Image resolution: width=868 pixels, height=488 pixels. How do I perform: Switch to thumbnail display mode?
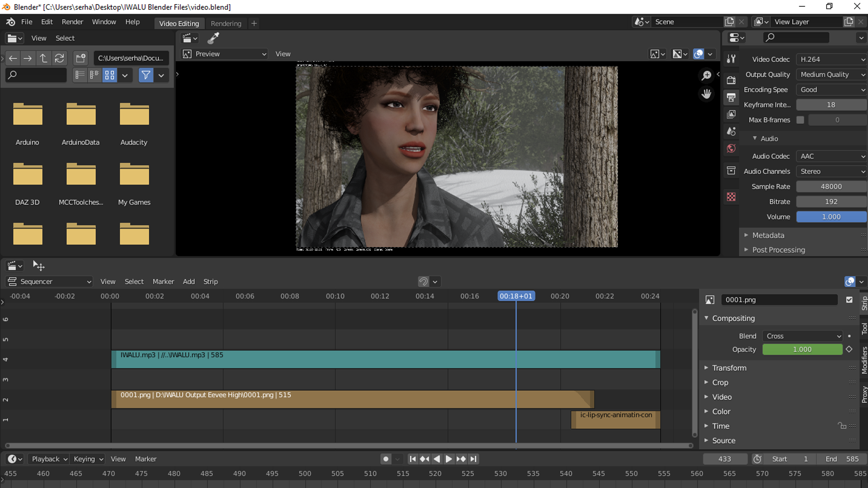(109, 75)
